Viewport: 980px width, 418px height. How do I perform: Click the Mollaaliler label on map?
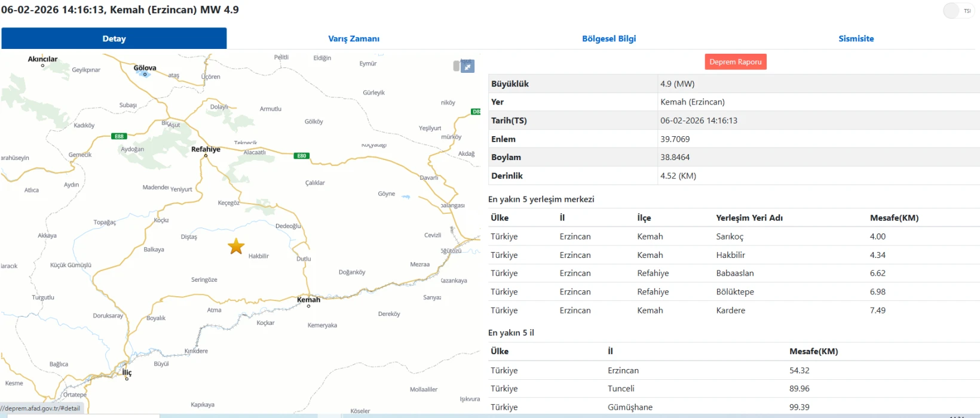424,389
